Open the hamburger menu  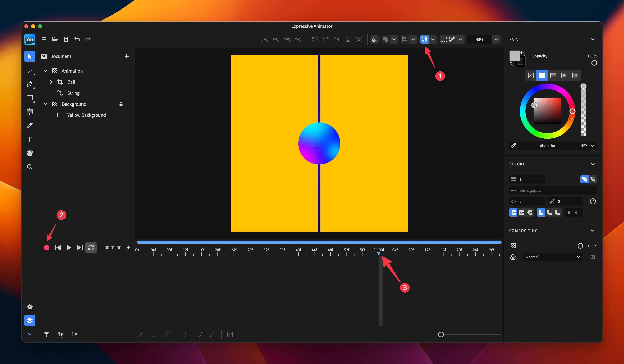click(44, 39)
